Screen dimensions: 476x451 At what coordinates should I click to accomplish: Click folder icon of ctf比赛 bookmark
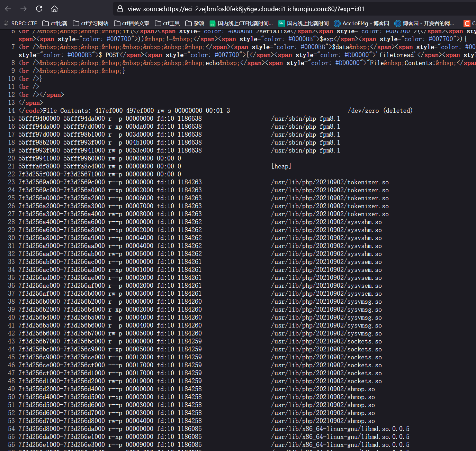pos(45,24)
